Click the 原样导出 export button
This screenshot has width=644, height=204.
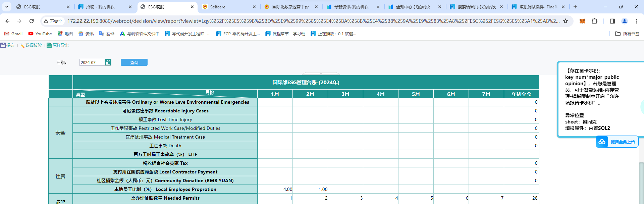point(58,45)
